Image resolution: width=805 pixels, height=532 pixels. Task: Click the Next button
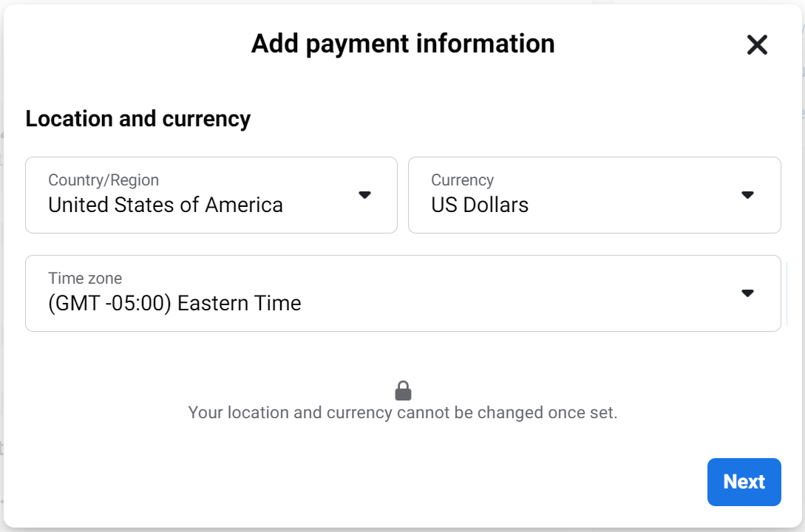click(744, 482)
